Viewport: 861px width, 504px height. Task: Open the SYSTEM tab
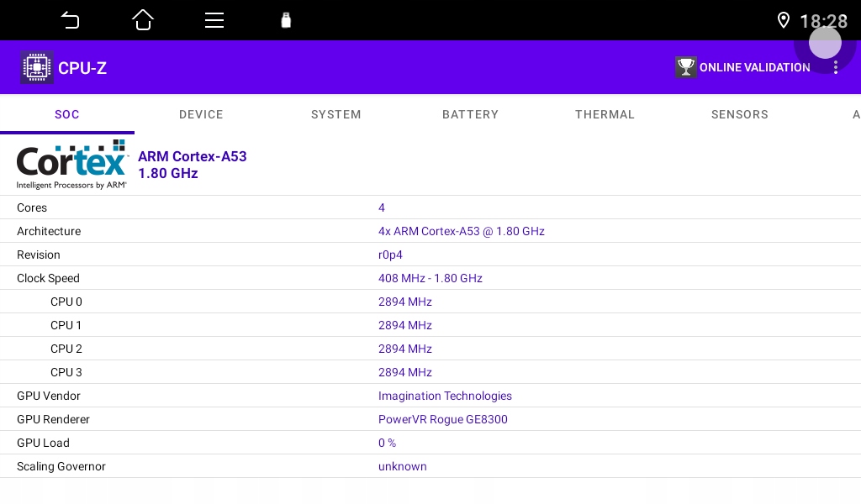tap(335, 114)
